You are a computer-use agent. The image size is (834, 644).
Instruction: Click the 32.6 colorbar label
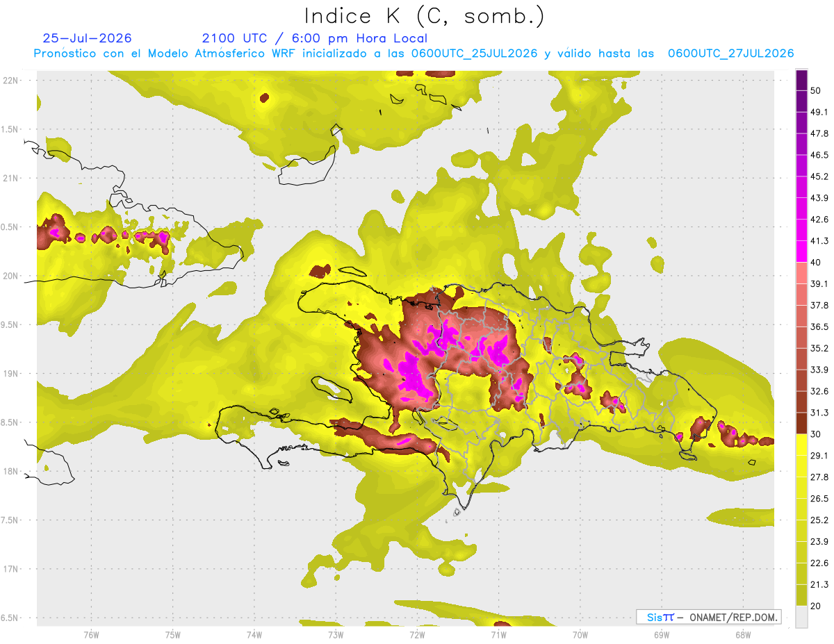[819, 391]
